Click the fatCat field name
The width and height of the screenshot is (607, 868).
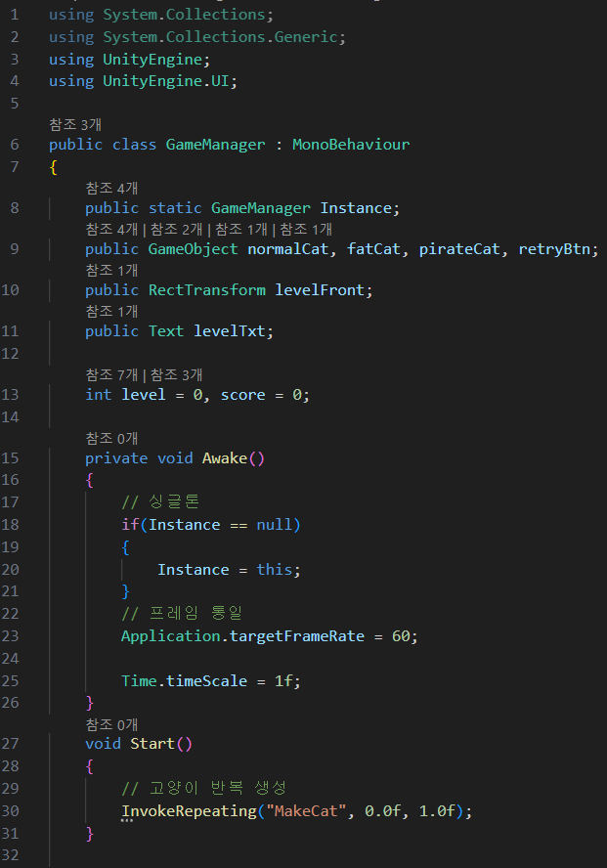pos(373,249)
